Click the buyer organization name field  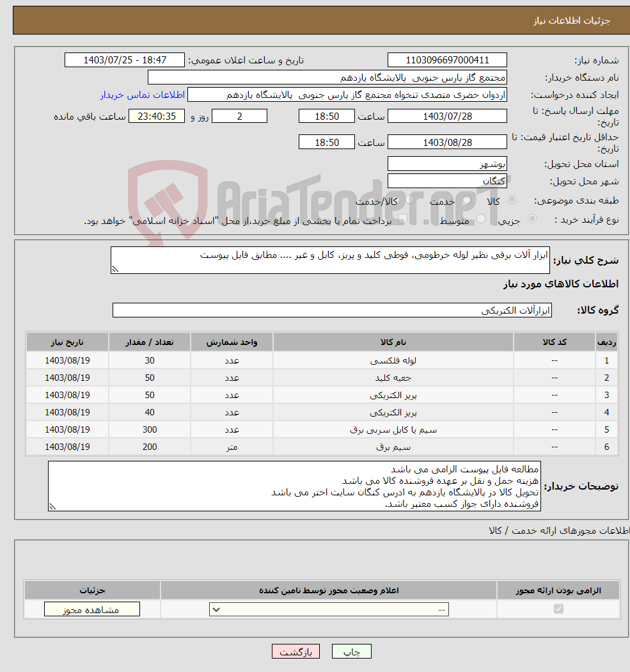[327, 77]
